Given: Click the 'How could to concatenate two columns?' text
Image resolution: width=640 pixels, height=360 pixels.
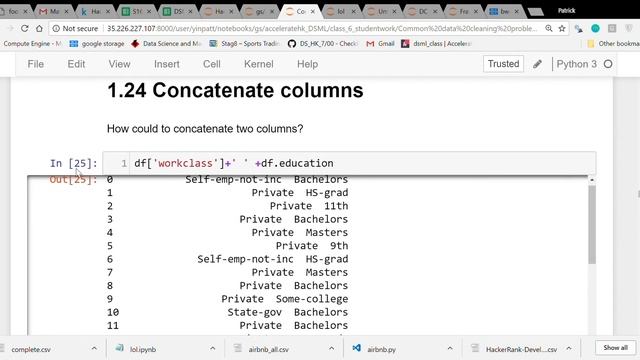Looking at the screenshot, I should point(205,129).
